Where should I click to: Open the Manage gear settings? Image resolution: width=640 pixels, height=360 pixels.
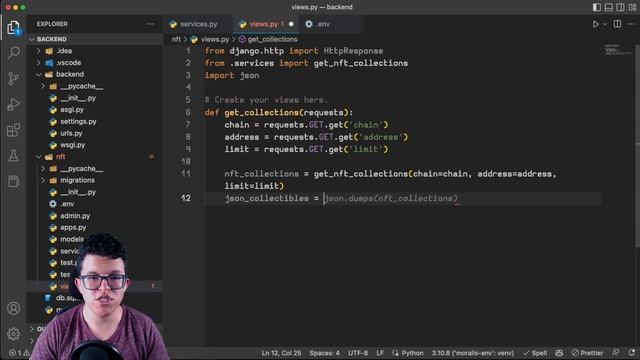(x=13, y=334)
